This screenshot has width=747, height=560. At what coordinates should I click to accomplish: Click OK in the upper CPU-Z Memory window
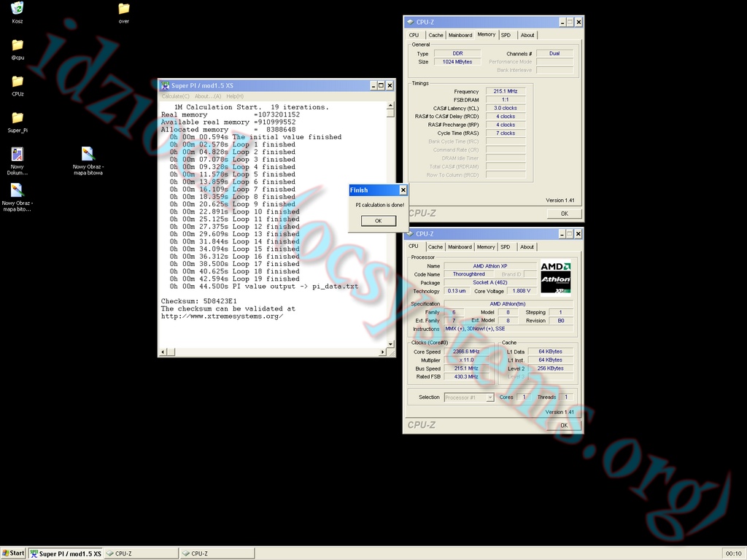click(565, 214)
